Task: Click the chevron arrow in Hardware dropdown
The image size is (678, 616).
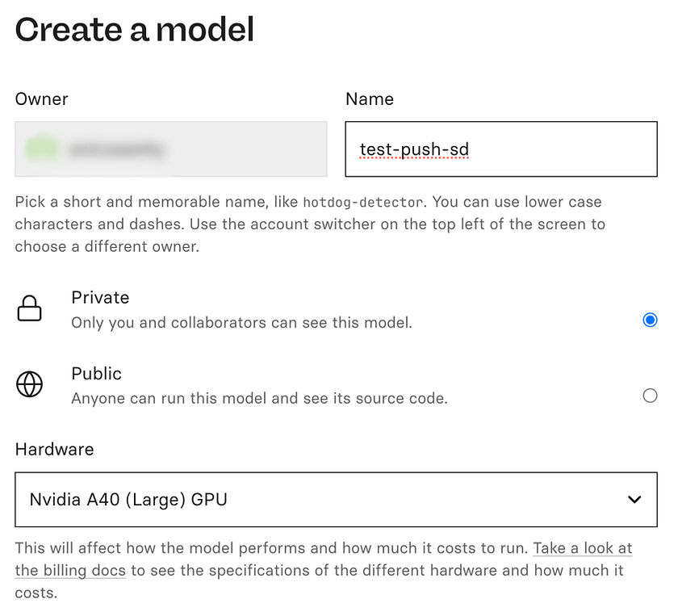Action: (x=634, y=500)
